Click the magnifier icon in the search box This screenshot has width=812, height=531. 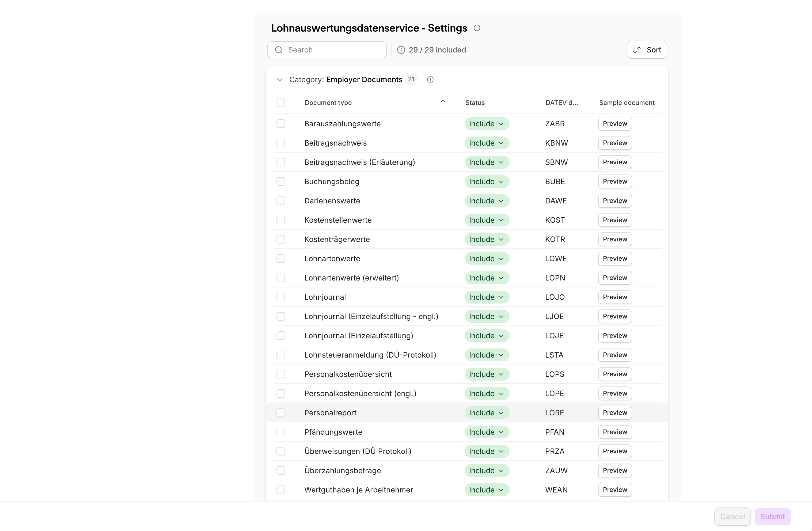278,50
